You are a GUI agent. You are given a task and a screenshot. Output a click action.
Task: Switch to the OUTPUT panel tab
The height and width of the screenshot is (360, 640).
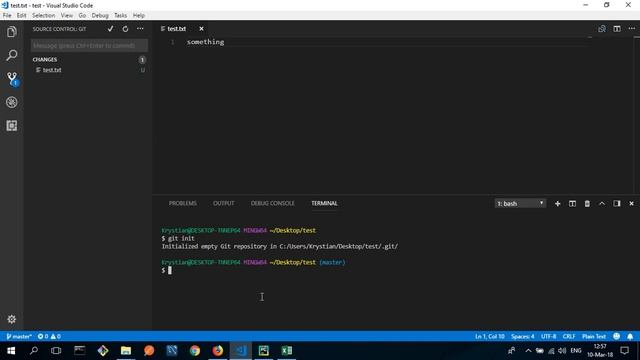224,203
